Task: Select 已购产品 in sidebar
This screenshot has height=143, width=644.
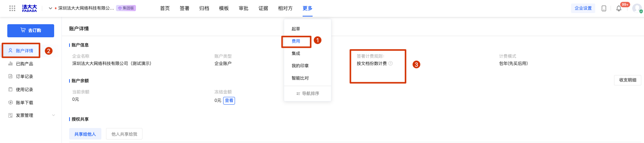Action: click(x=24, y=64)
